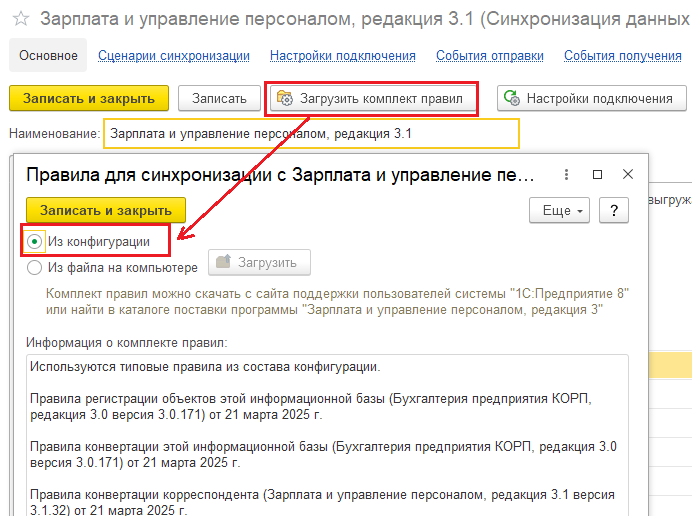
Task: Open help with the question mark button
Action: point(613,211)
